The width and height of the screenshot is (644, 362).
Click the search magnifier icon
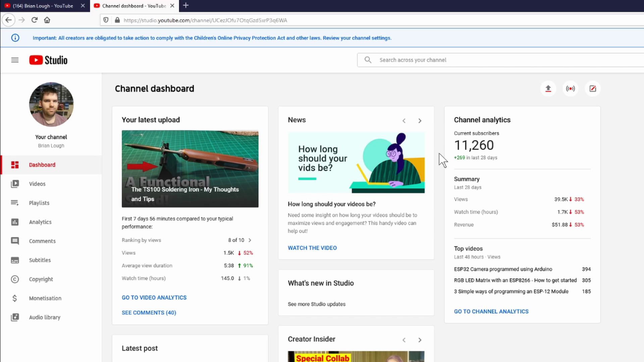click(368, 60)
